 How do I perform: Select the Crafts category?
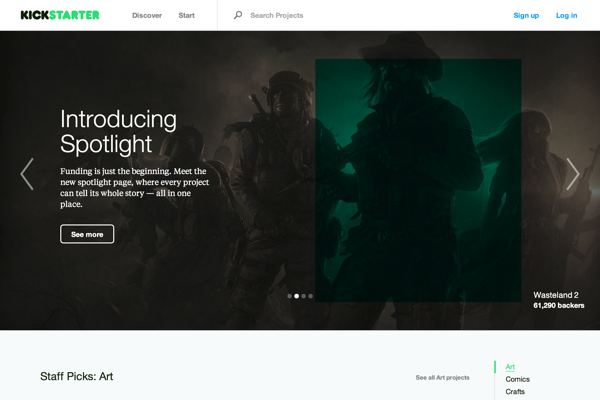[515, 392]
